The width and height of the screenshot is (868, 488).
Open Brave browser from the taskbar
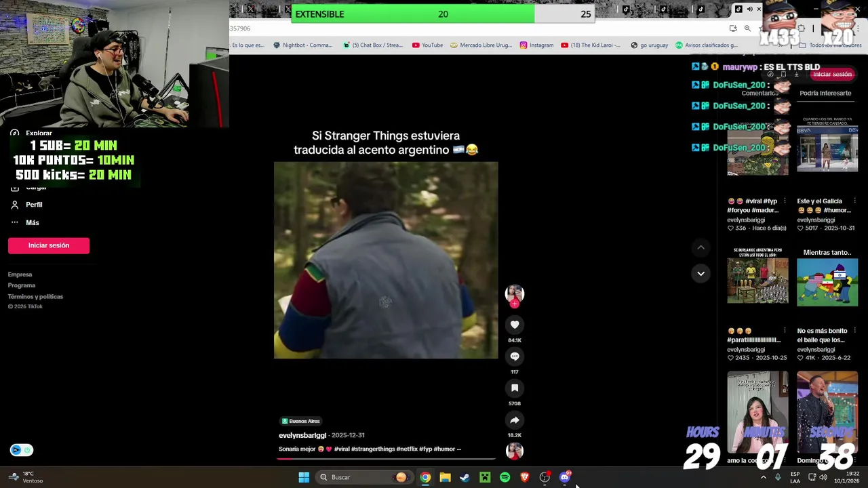pyautogui.click(x=524, y=477)
